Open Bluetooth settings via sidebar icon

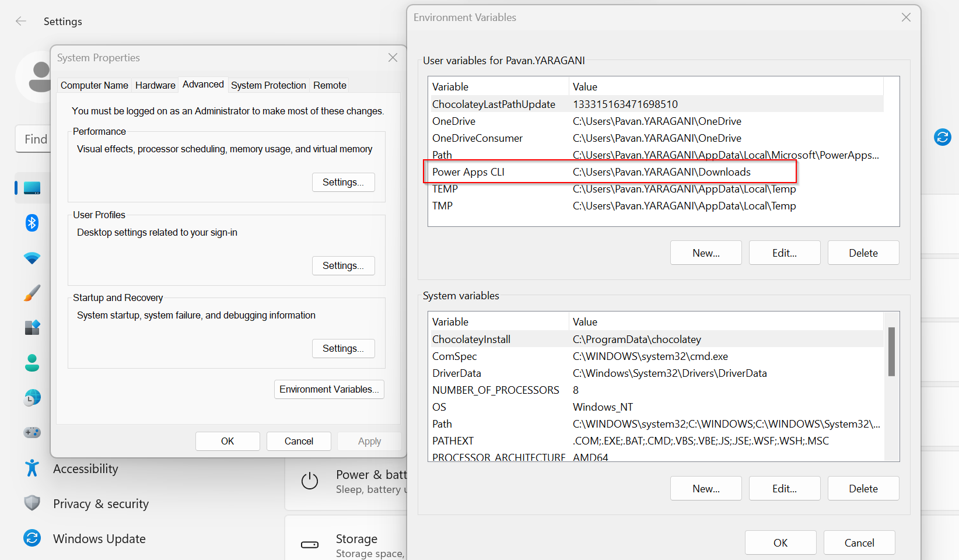point(32,223)
